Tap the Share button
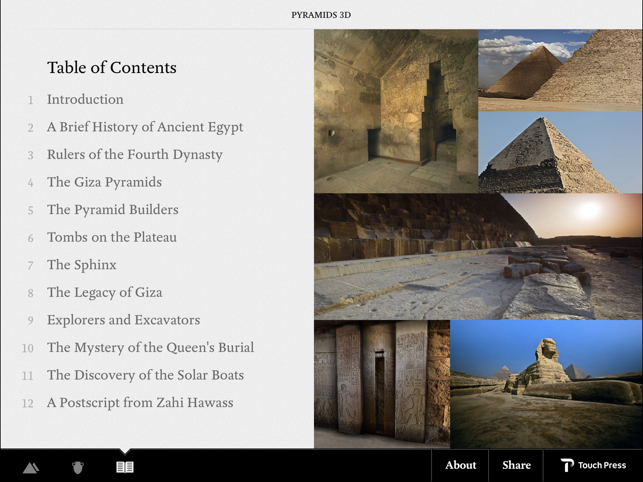Viewport: 643px width, 482px height. [x=516, y=465]
